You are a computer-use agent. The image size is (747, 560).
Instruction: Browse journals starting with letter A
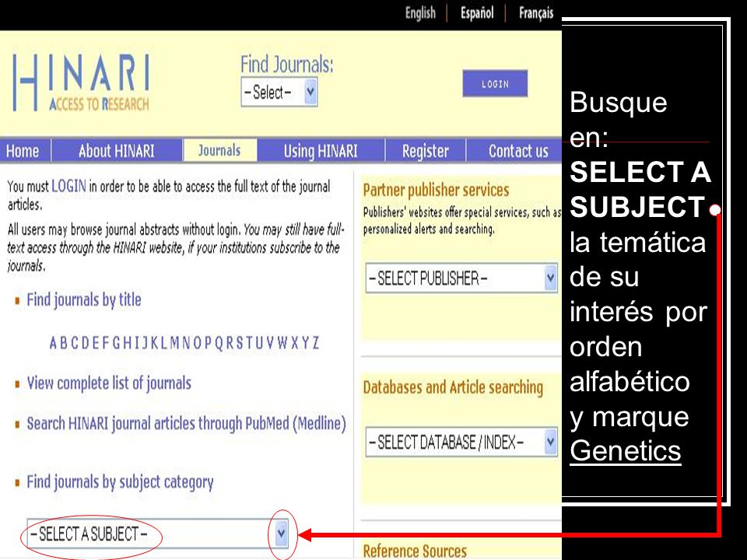coord(53,343)
